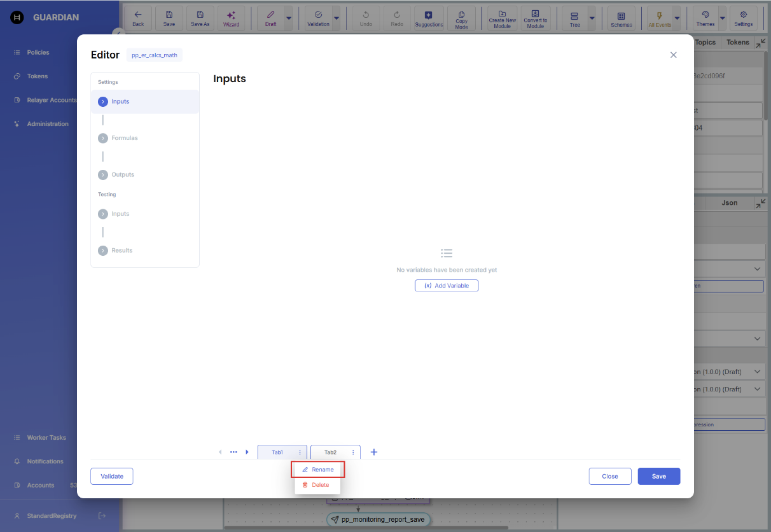
Task: Go to Formulas step in Settings
Action: click(x=124, y=138)
